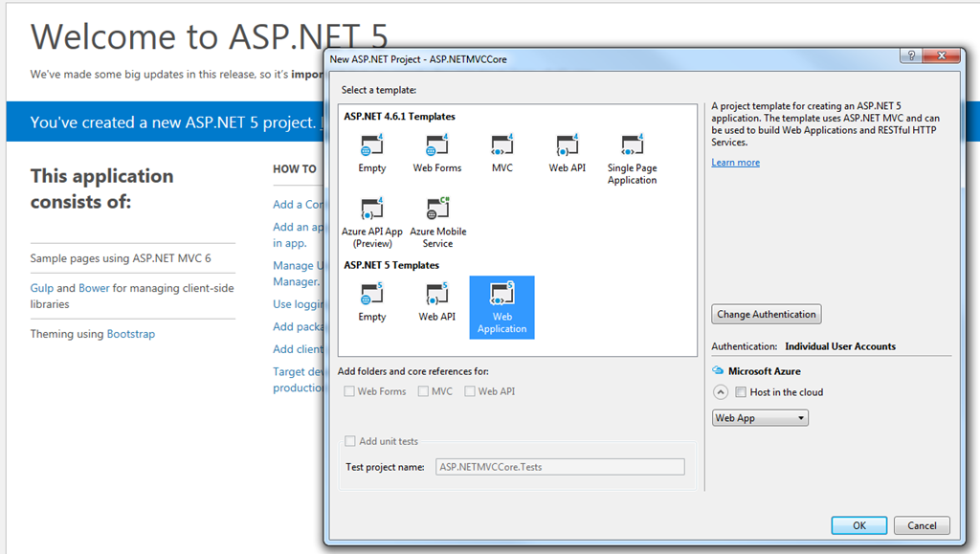This screenshot has height=554, width=980.
Task: Select the Azure API App (Preview) template
Action: coord(372,223)
